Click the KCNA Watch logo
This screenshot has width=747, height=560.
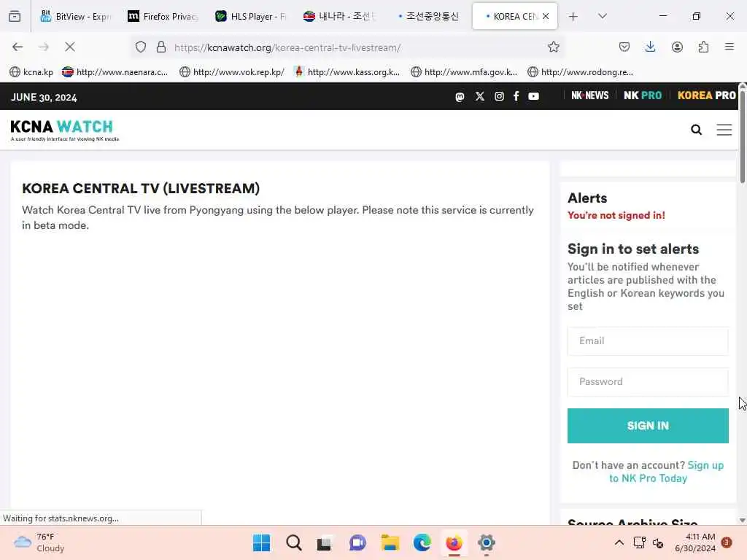64,131
